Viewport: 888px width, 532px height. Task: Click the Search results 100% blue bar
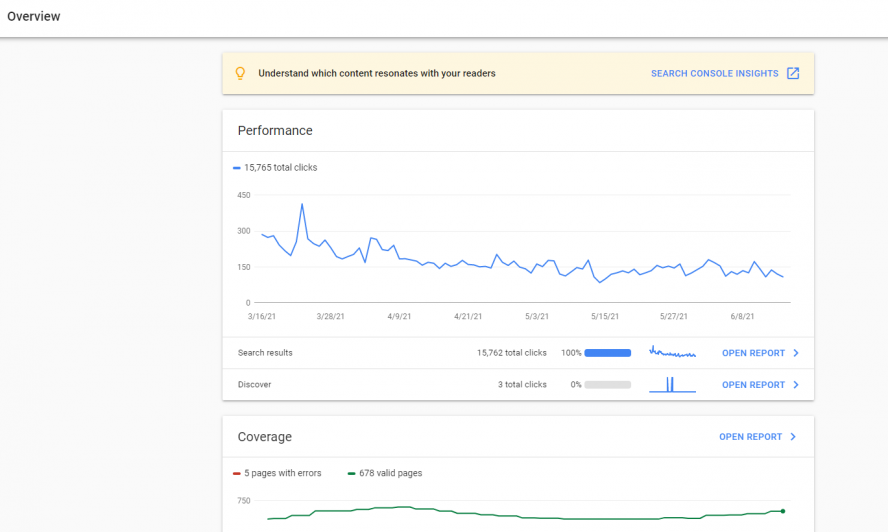(x=608, y=353)
